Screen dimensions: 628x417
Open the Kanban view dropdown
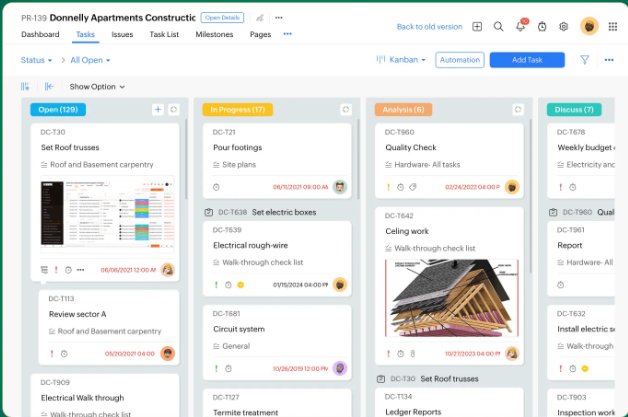click(401, 60)
